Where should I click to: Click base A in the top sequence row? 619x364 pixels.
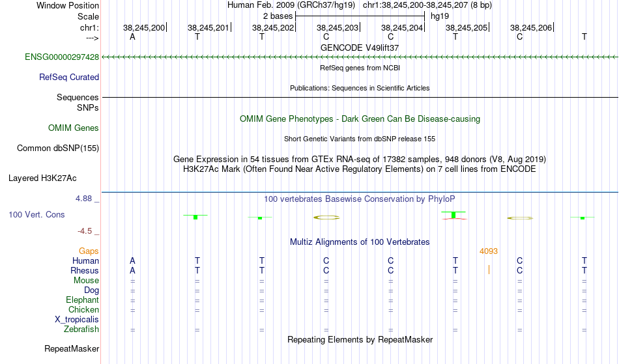(x=133, y=36)
